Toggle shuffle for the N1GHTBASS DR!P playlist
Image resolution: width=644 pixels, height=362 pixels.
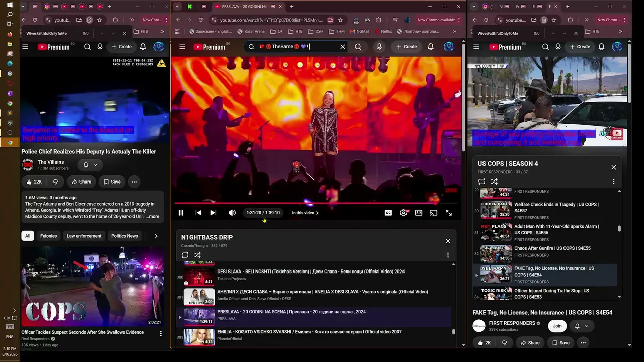pos(197,255)
